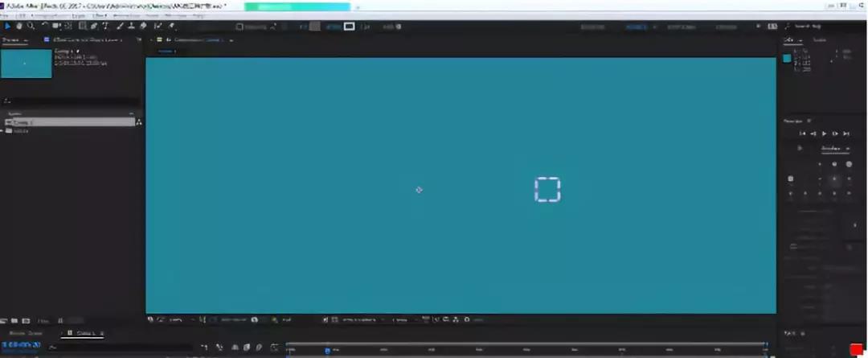The height and width of the screenshot is (358, 868).
Task: Jump to last frame in Preview panel
Action: pos(846,134)
